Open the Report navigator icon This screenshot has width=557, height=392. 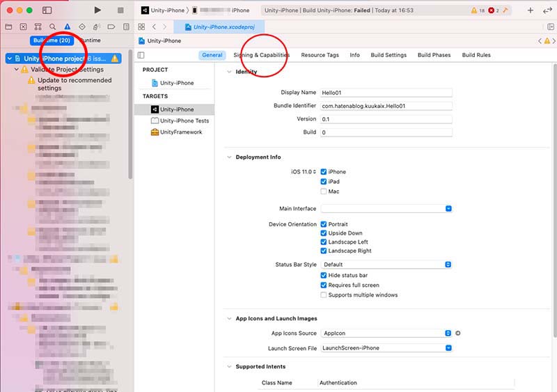(x=126, y=26)
